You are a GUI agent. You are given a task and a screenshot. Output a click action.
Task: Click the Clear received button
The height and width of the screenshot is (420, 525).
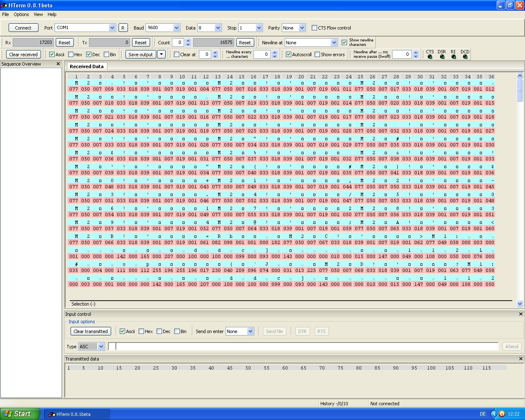pyautogui.click(x=23, y=55)
